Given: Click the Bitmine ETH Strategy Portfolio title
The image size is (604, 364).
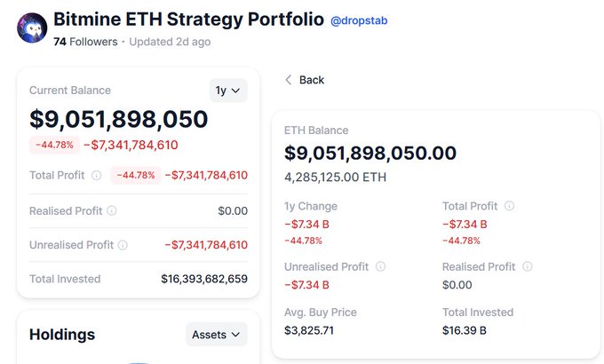Looking at the screenshot, I should 188,20.
